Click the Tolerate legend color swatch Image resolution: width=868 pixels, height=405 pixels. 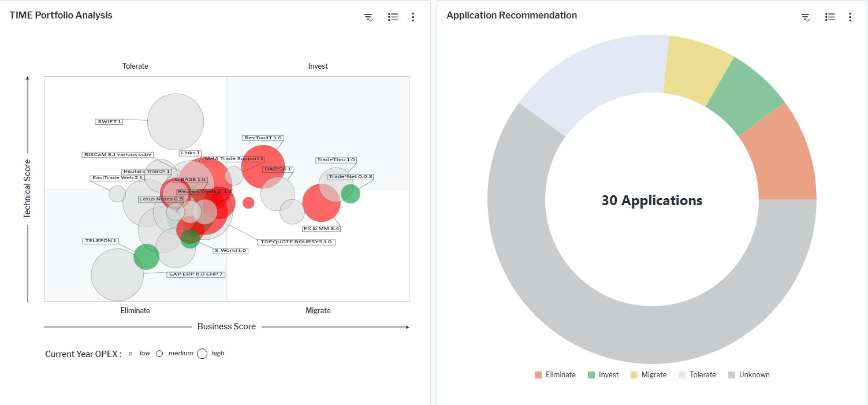coord(682,375)
